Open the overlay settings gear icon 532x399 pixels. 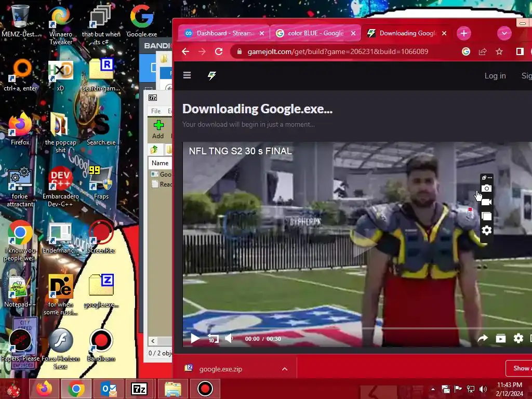coord(486,230)
